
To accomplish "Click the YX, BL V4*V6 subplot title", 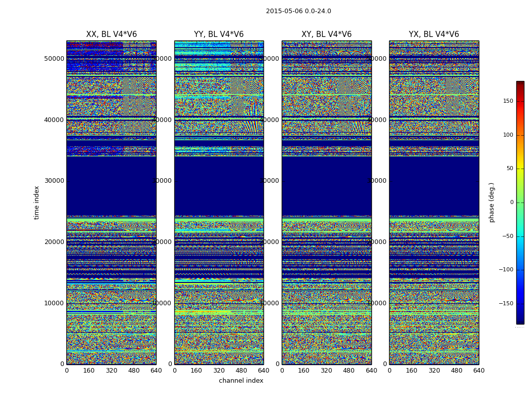I will click(x=434, y=34).
